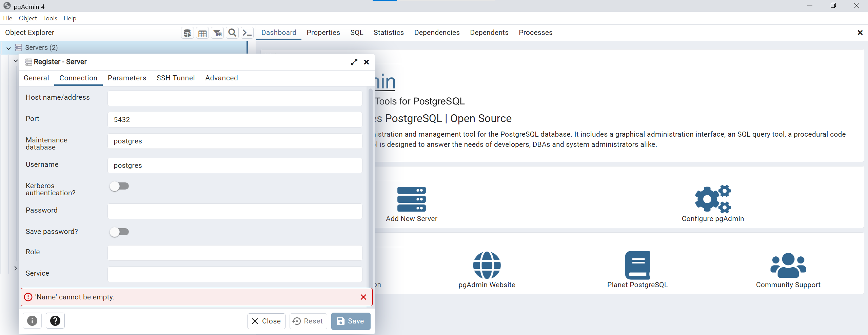The width and height of the screenshot is (868, 335).
Task: Close the Register - Server dialog with X
Action: coord(367,62)
